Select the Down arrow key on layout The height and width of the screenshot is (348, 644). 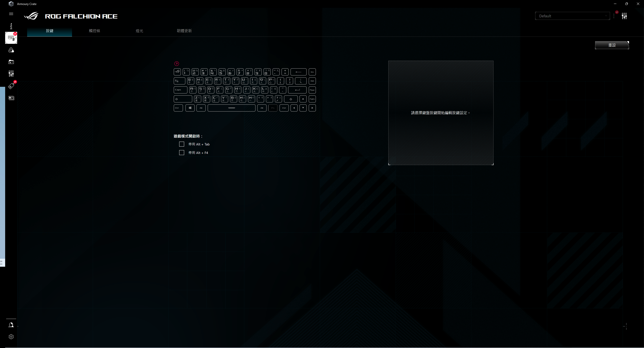click(303, 108)
